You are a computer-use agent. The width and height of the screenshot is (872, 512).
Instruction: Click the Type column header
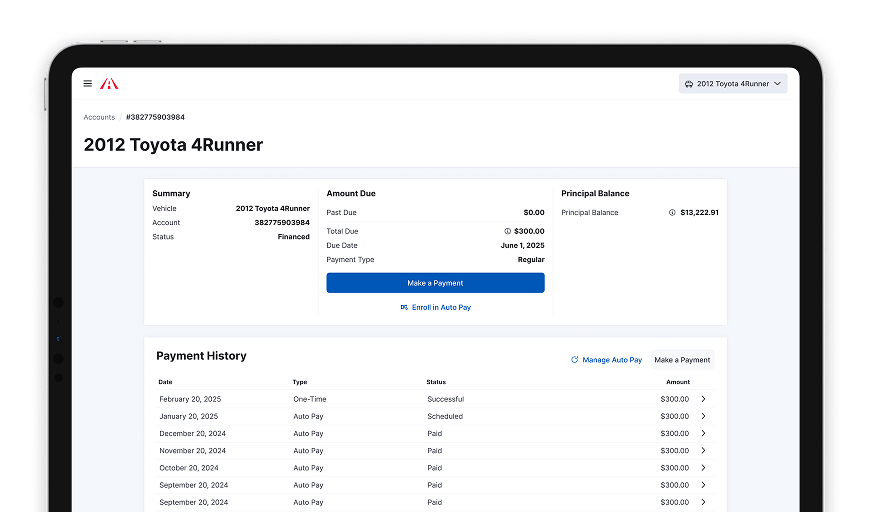[300, 382]
